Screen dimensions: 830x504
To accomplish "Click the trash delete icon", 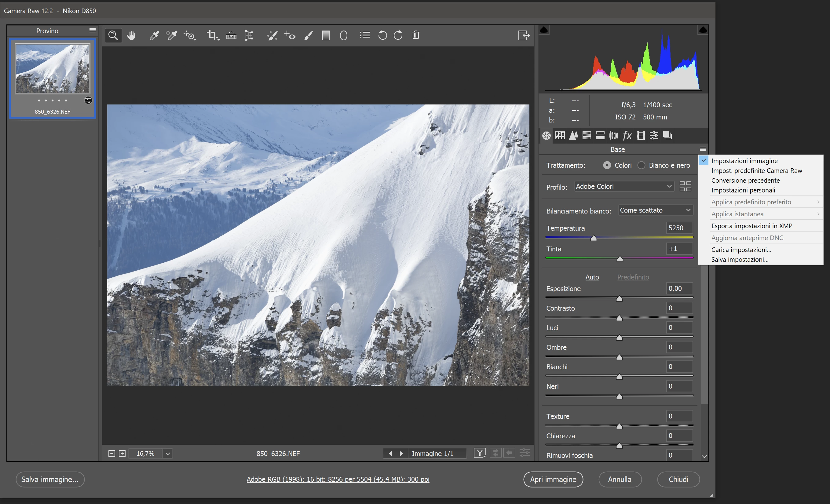I will tap(416, 35).
